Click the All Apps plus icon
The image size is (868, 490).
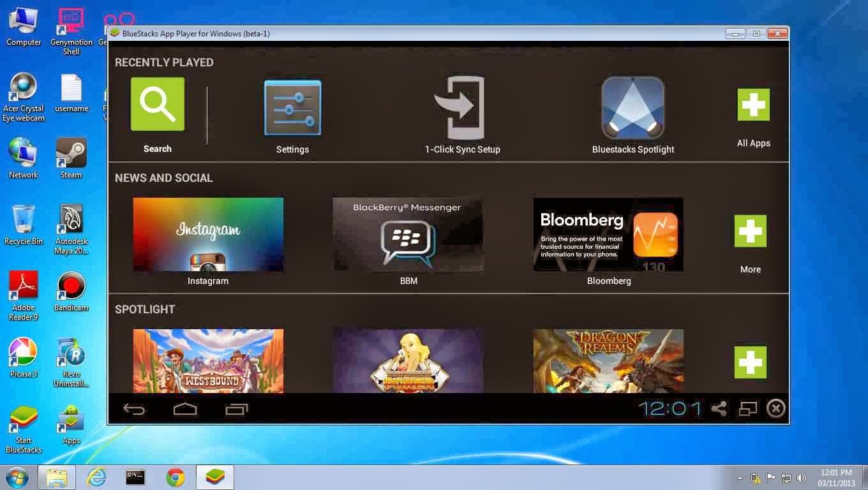(x=754, y=105)
